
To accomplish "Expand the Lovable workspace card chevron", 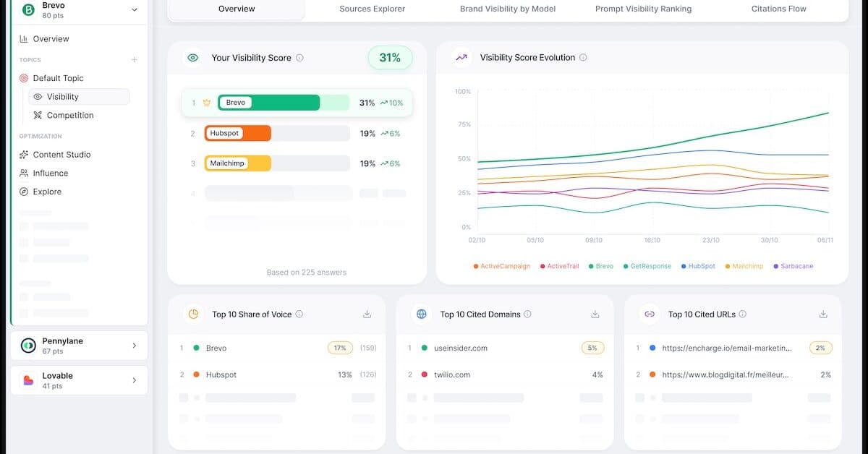I will point(135,380).
